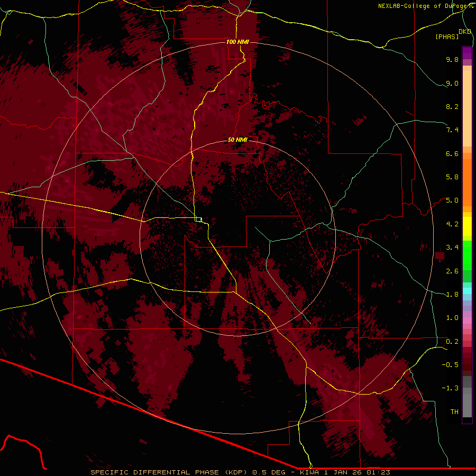Click the 9.0 legend value
This screenshot has width=476, height=476.
pyautogui.click(x=452, y=83)
